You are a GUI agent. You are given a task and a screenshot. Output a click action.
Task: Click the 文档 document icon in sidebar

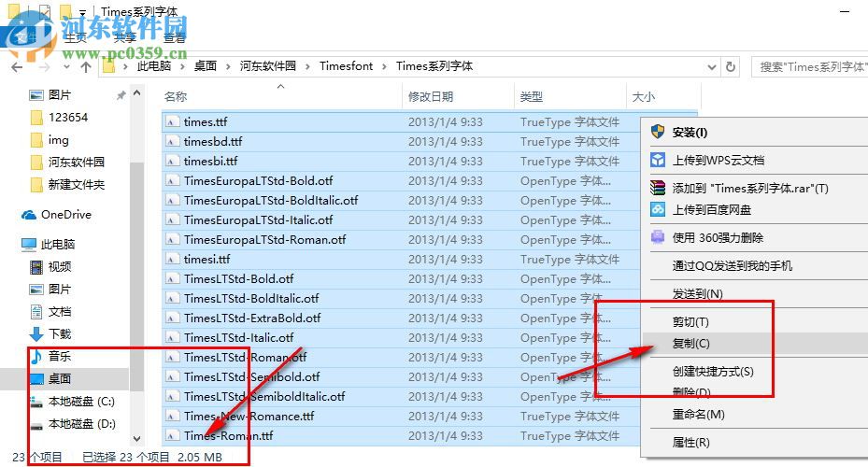(x=36, y=312)
